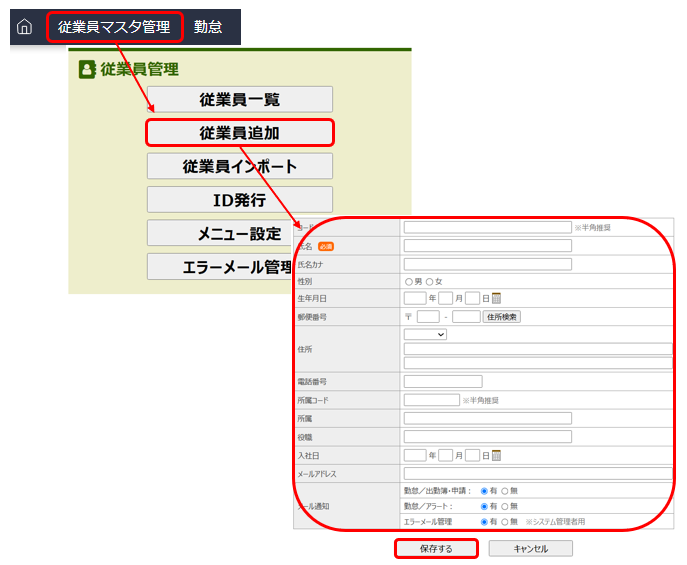Click the 従業員追加 button
The width and height of the screenshot is (687, 565).
point(239,133)
